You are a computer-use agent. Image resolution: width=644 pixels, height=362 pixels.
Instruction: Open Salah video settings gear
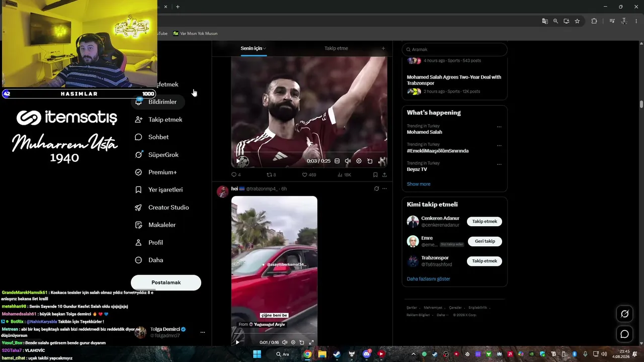click(359, 161)
